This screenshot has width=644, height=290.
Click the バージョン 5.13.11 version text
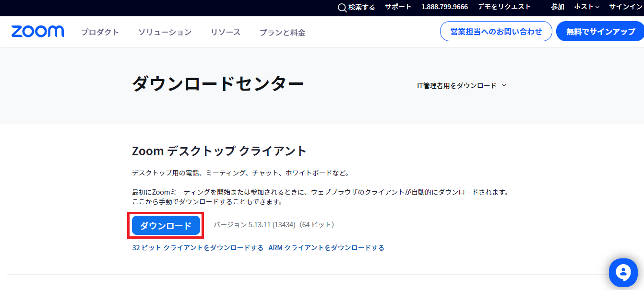(274, 225)
